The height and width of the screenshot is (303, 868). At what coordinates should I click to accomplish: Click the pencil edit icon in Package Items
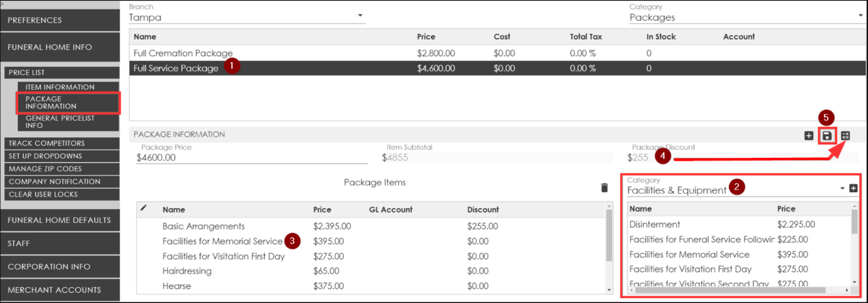pyautogui.click(x=144, y=208)
